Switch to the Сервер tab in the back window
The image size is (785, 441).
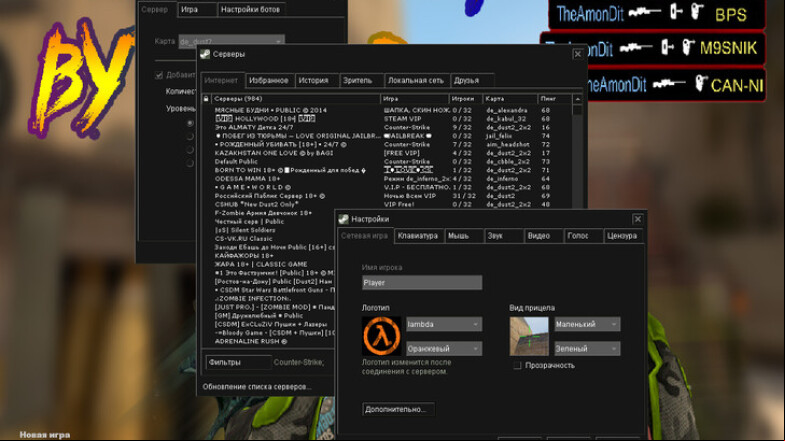pos(155,9)
